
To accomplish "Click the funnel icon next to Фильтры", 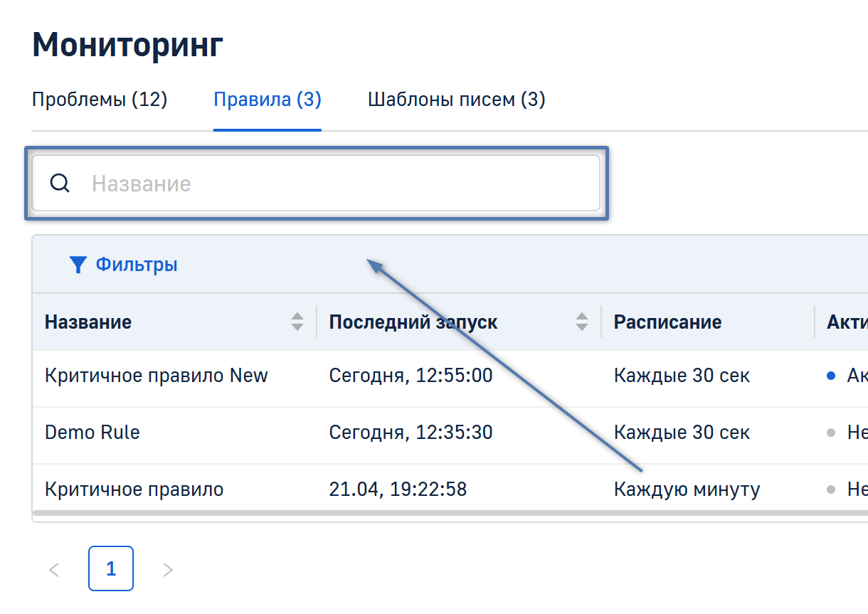I will coord(78,265).
